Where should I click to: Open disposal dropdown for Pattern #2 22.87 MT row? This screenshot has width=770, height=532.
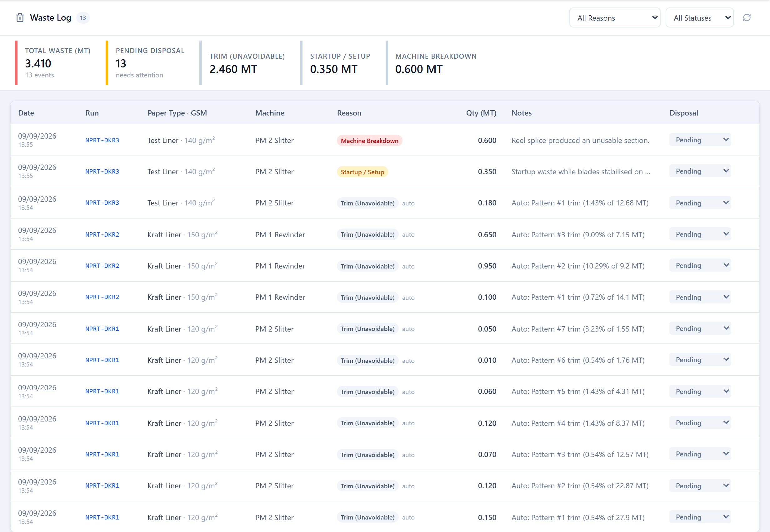(x=700, y=486)
